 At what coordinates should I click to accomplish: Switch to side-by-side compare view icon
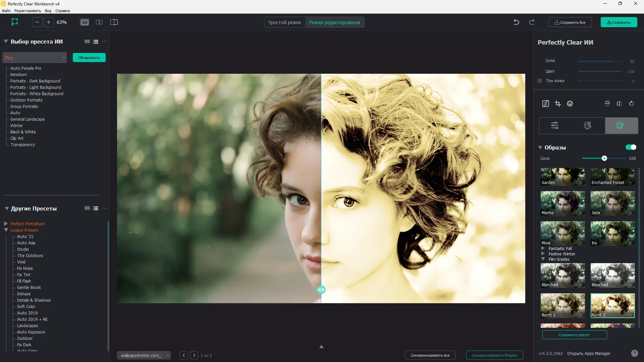pyautogui.click(x=99, y=22)
